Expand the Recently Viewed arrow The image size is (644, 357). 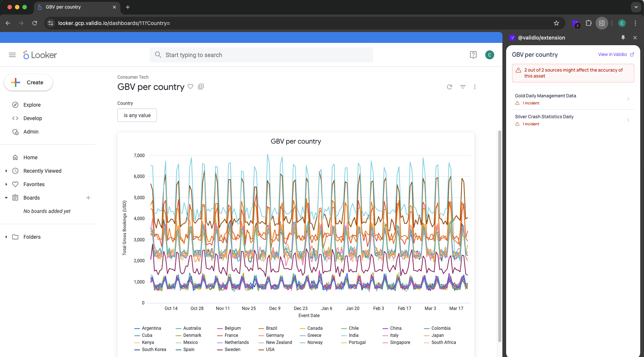tap(6, 171)
